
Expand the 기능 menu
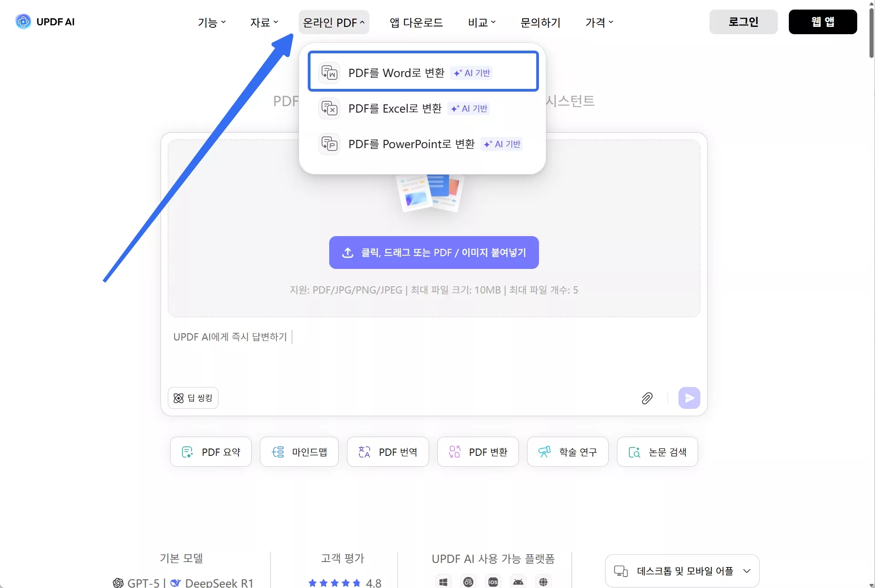click(x=212, y=22)
